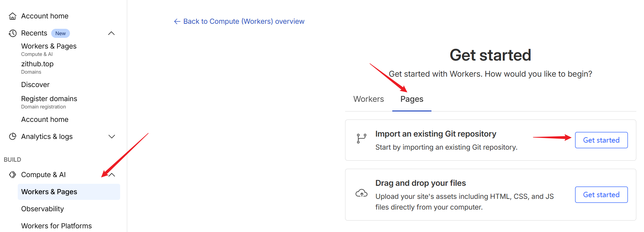Screen dimensions: 644x232
Task: Open zithub.top domain recent entry
Action: [37, 67]
